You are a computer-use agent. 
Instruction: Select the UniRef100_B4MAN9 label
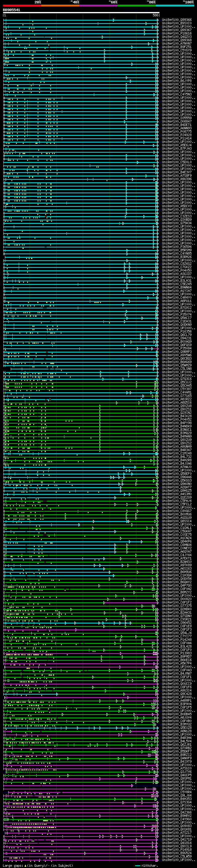point(177,436)
